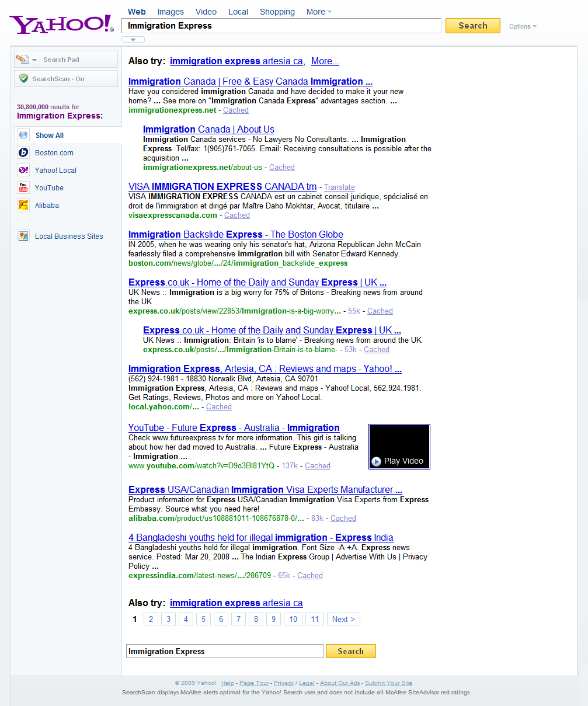Viewport: 588px width, 706px height.
Task: Switch to the Video search tab
Action: (x=206, y=12)
